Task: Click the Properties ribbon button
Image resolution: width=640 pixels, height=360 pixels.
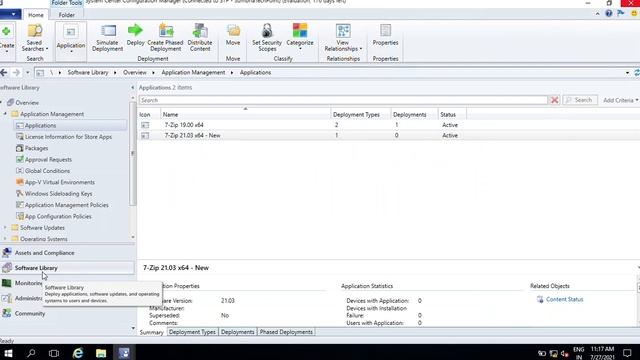Action: coord(385,35)
